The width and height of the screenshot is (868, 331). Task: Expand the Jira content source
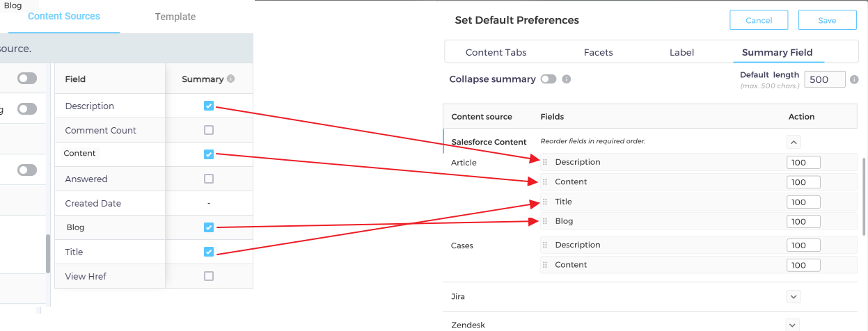pos(794,296)
